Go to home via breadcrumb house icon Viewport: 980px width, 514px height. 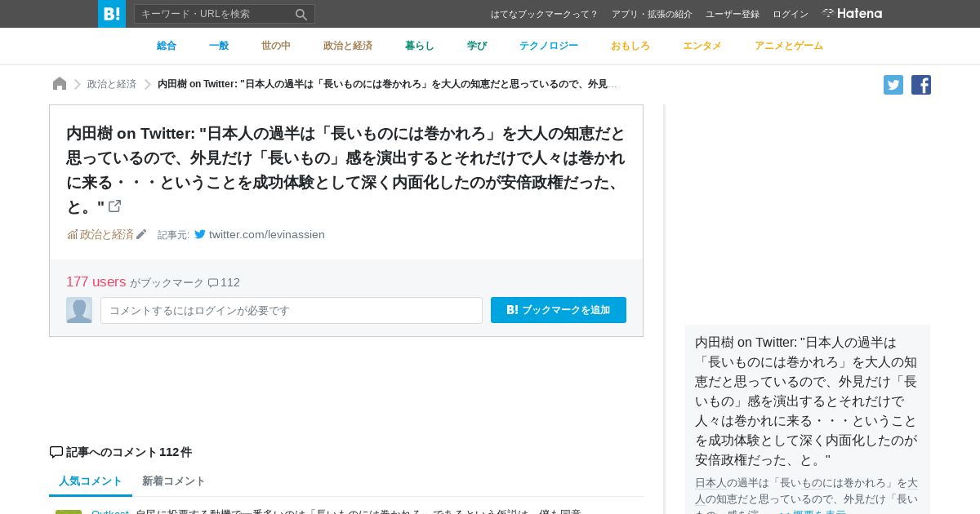coord(60,84)
